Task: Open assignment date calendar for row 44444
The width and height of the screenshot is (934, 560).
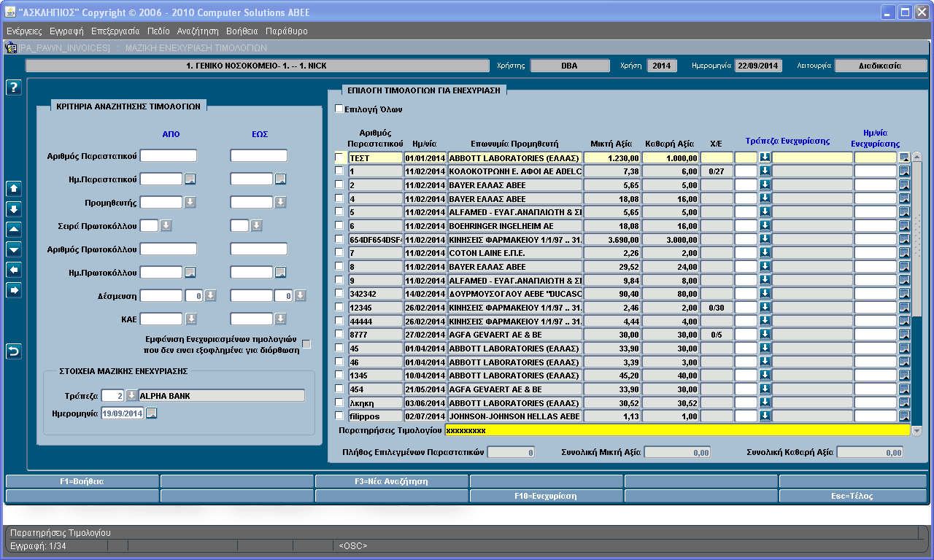Action: point(905,321)
